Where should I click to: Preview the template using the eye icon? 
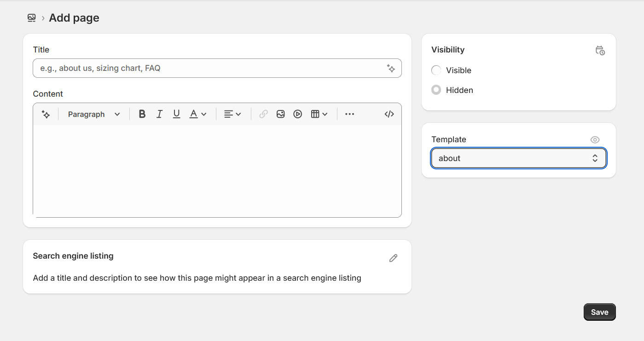(595, 139)
